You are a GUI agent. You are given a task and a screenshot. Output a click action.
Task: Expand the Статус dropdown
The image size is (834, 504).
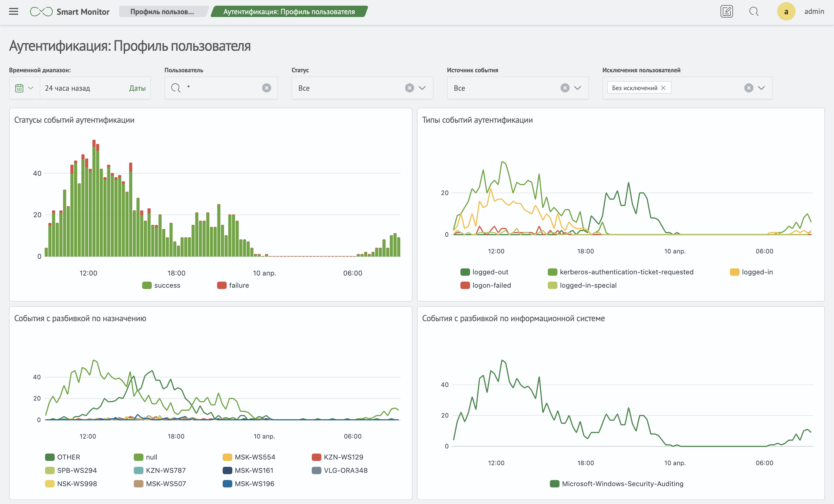pos(422,88)
